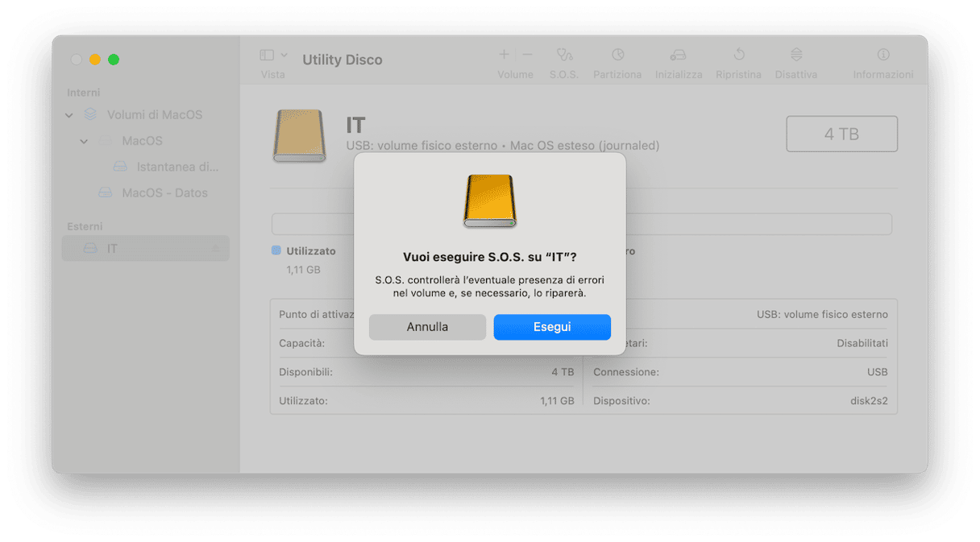Remove a volume with the minus icon

pos(527,55)
